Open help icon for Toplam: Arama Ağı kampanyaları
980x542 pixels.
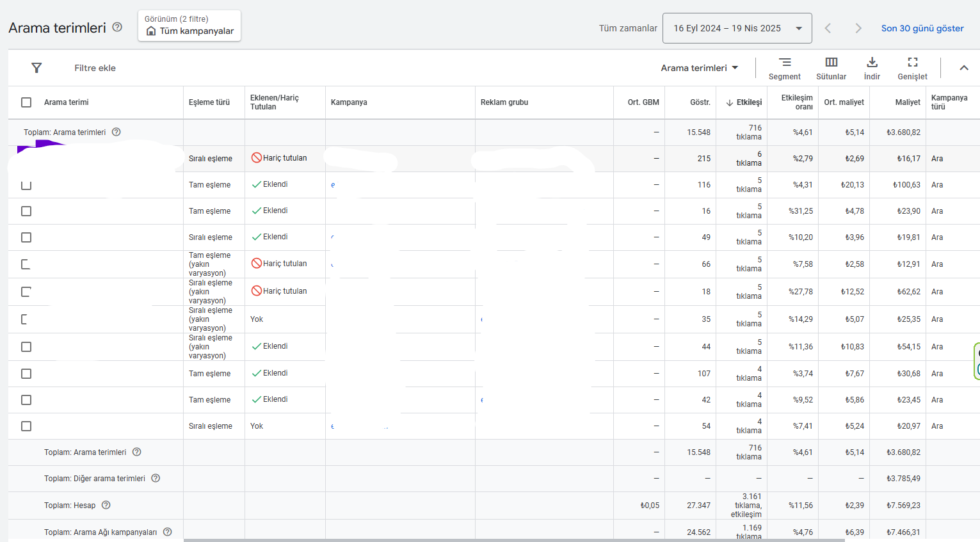click(168, 532)
